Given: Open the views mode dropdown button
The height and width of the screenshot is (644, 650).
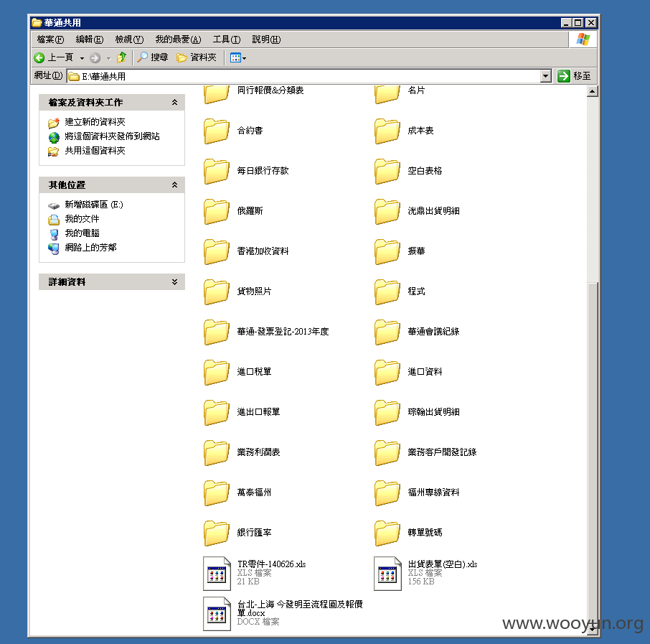Looking at the screenshot, I should click(238, 57).
